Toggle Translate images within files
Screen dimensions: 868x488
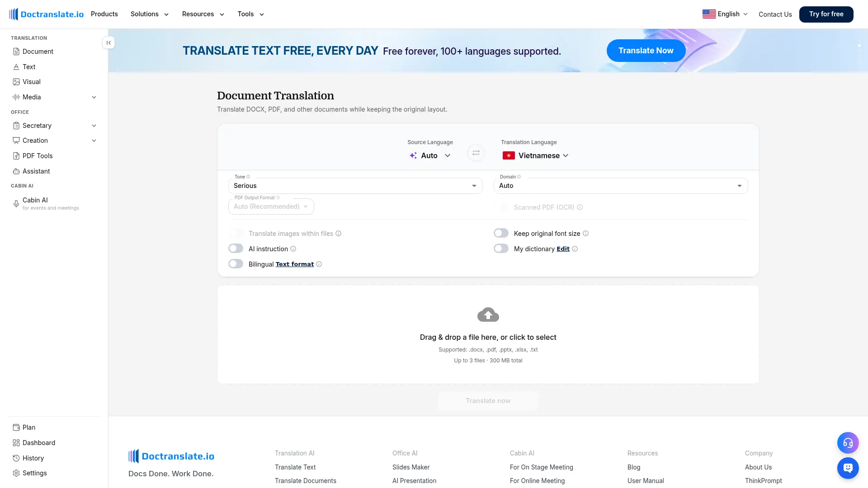coord(236,233)
